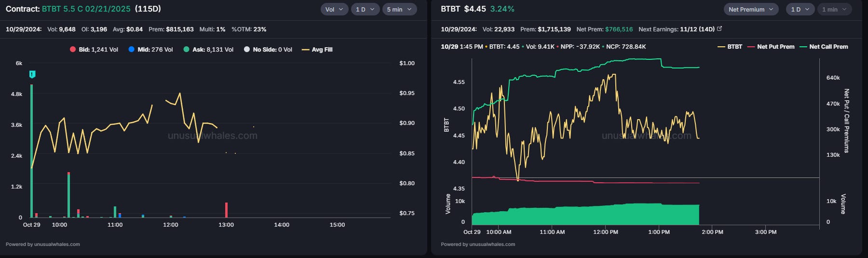Click the (115D) days-to-expiry label

148,9
